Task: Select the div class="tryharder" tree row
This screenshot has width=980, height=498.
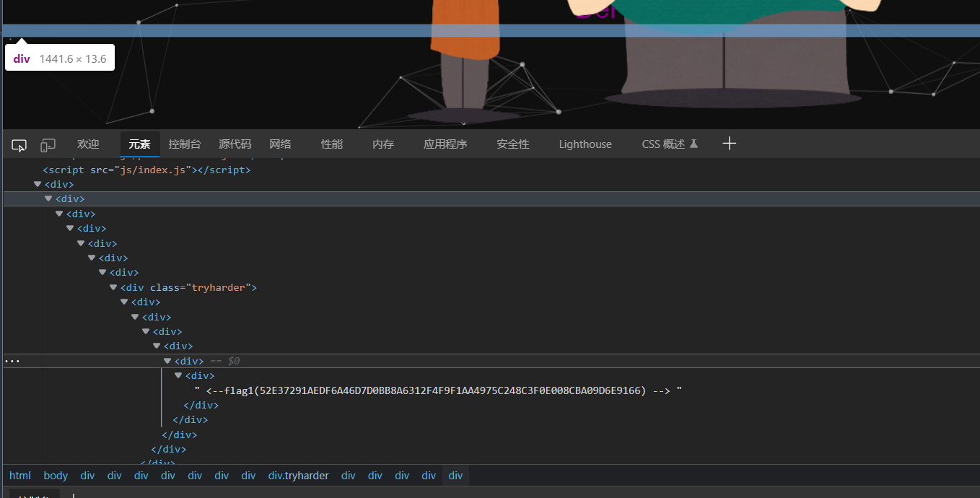Action: point(490,287)
